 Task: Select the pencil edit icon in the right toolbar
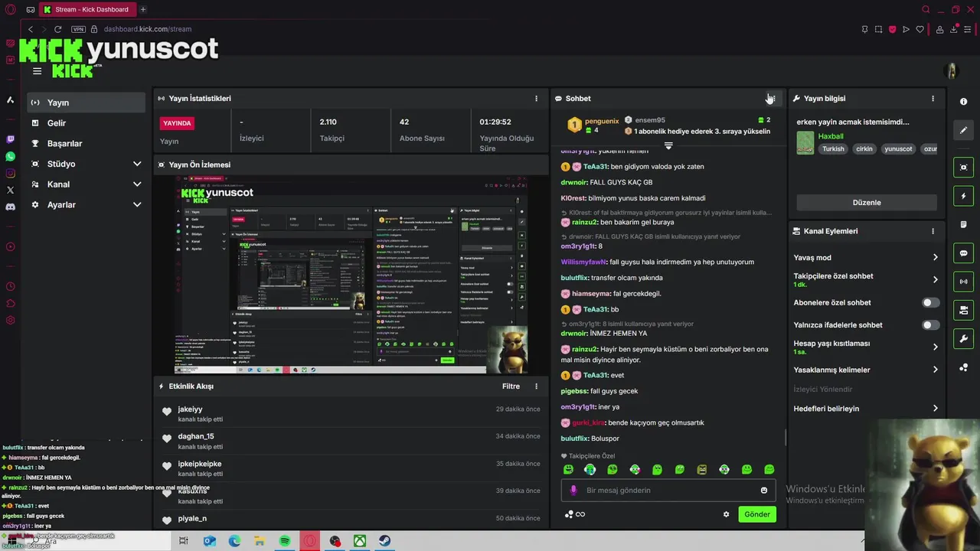[x=963, y=130]
